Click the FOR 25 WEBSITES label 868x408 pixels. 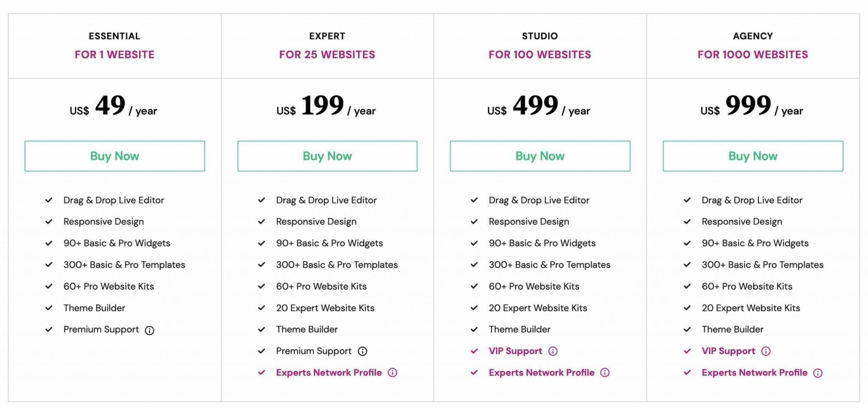(x=327, y=55)
